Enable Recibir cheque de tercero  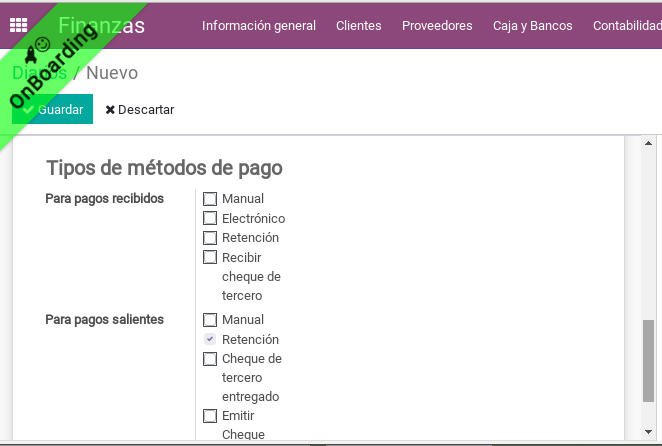210,257
